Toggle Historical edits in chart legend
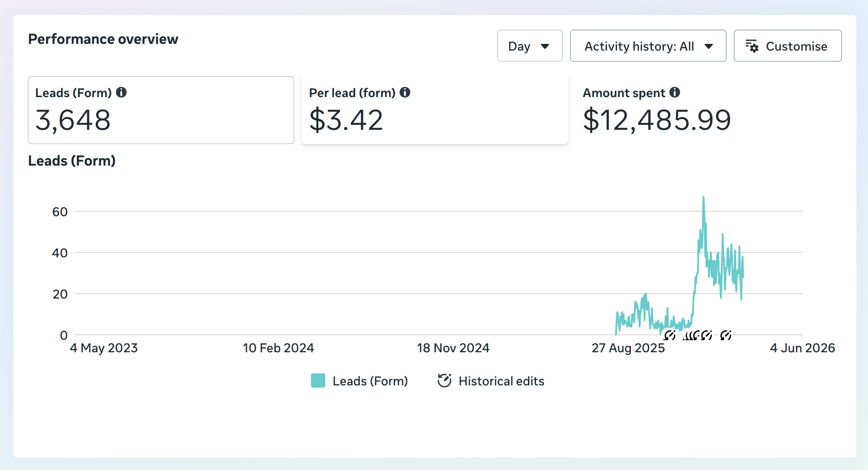The width and height of the screenshot is (868, 470). click(491, 381)
